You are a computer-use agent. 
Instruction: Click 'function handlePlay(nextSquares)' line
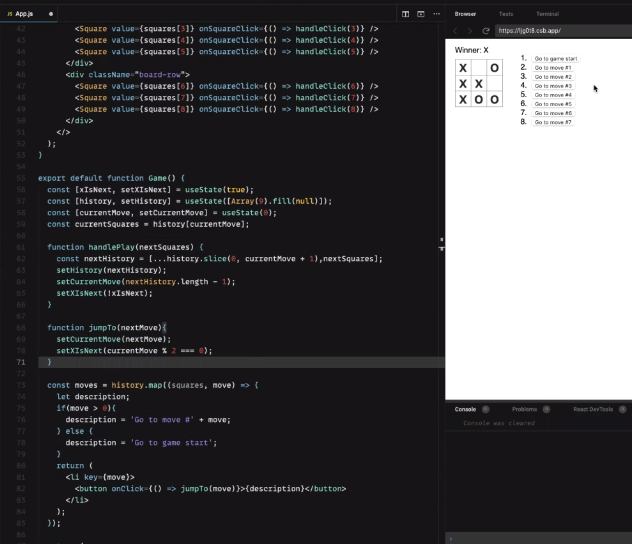click(x=125, y=247)
